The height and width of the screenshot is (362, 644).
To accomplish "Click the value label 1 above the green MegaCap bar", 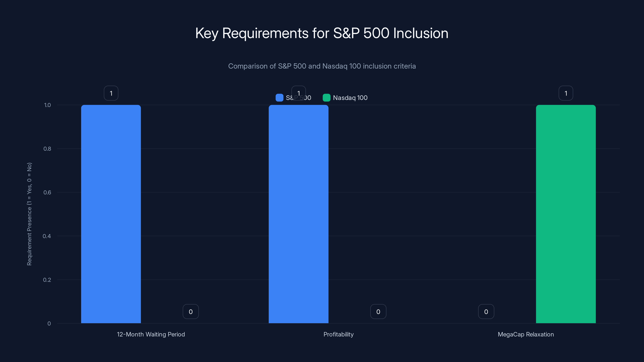I will [566, 93].
